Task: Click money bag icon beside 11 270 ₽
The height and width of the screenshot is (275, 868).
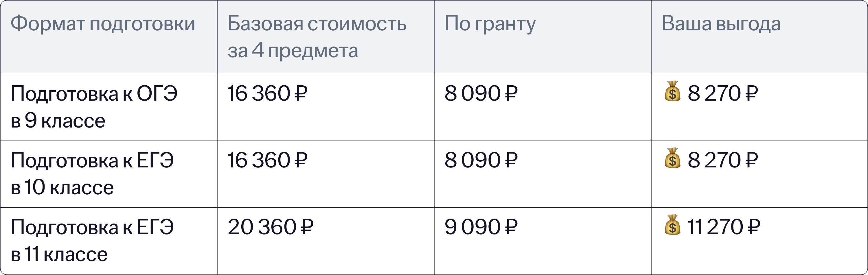Action: pos(672,225)
